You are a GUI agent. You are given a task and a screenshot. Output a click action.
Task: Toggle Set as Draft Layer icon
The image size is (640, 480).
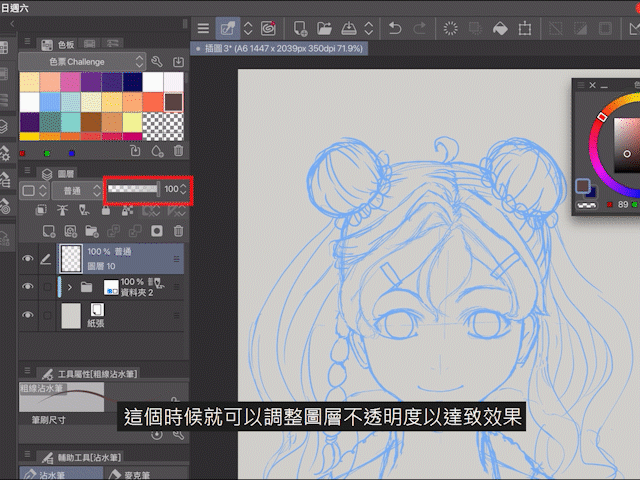pos(84,210)
